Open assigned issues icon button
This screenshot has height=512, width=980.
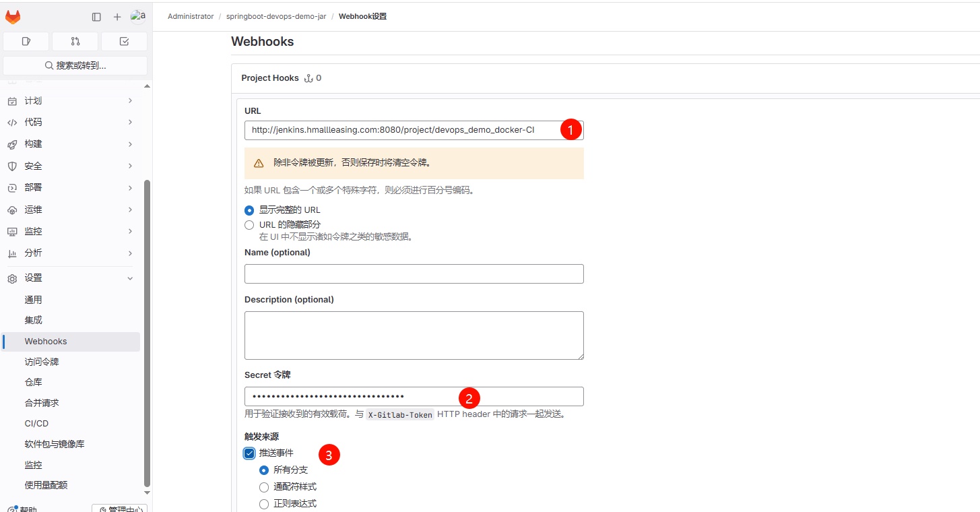coord(26,41)
